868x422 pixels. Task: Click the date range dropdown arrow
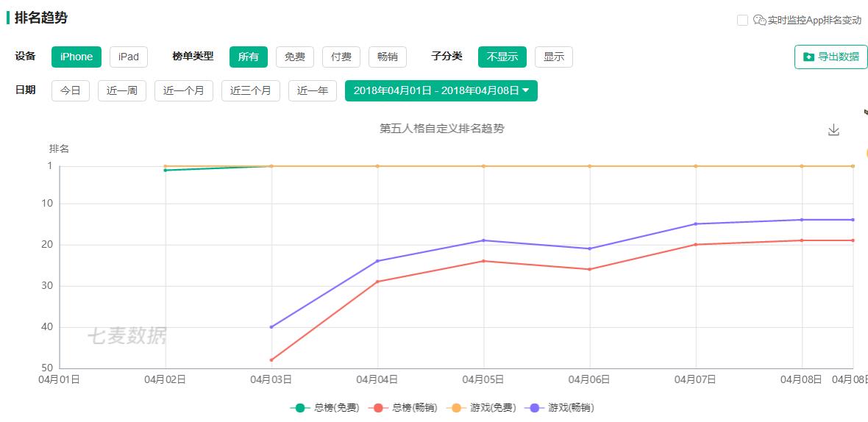coord(526,90)
